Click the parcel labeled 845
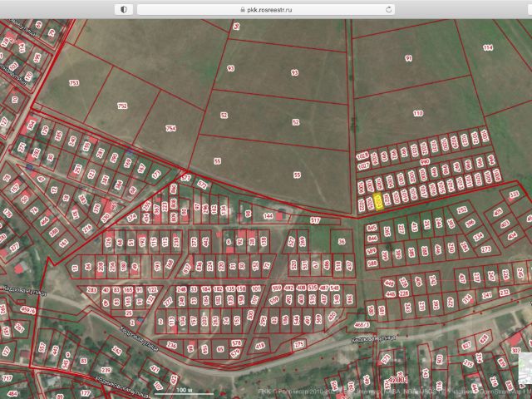This screenshot has width=532, height=399. pyautogui.click(x=372, y=227)
